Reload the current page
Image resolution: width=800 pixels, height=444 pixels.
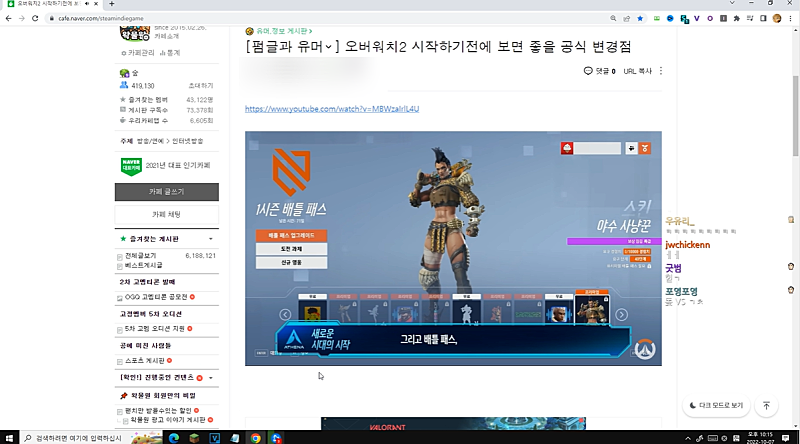point(35,18)
